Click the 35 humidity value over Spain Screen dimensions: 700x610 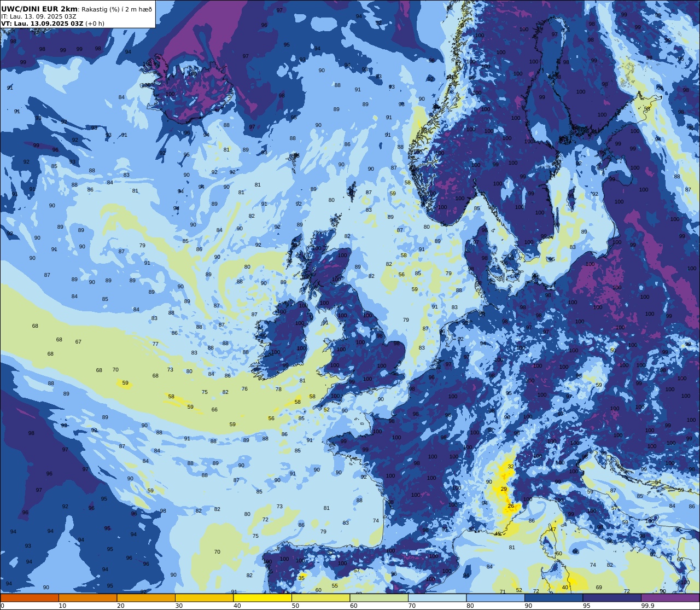coord(301,578)
